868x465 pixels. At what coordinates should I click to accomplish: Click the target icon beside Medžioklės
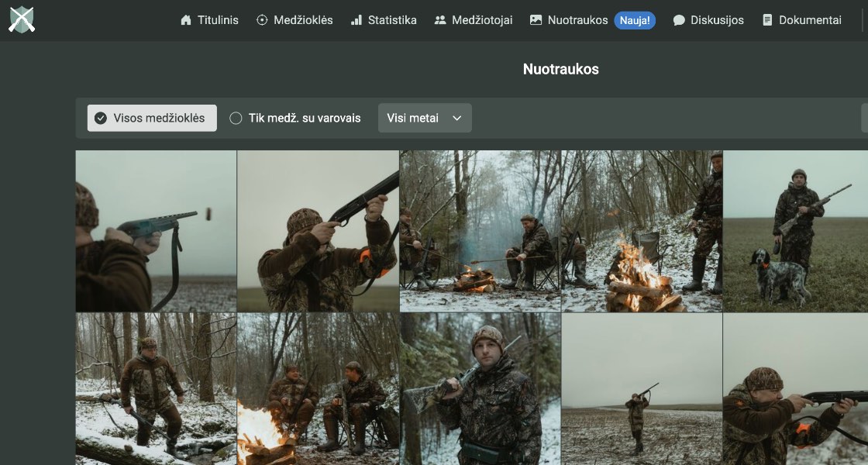tap(262, 20)
